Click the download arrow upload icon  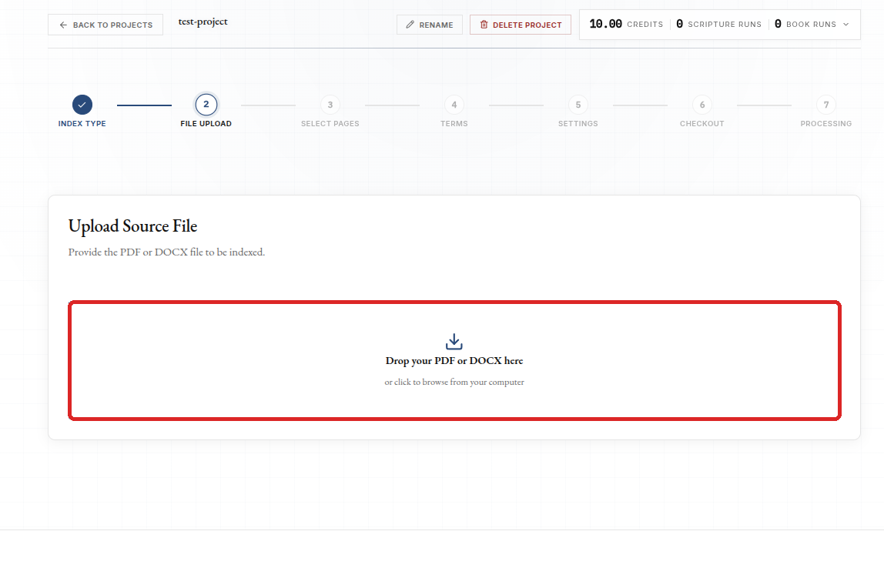pos(454,341)
